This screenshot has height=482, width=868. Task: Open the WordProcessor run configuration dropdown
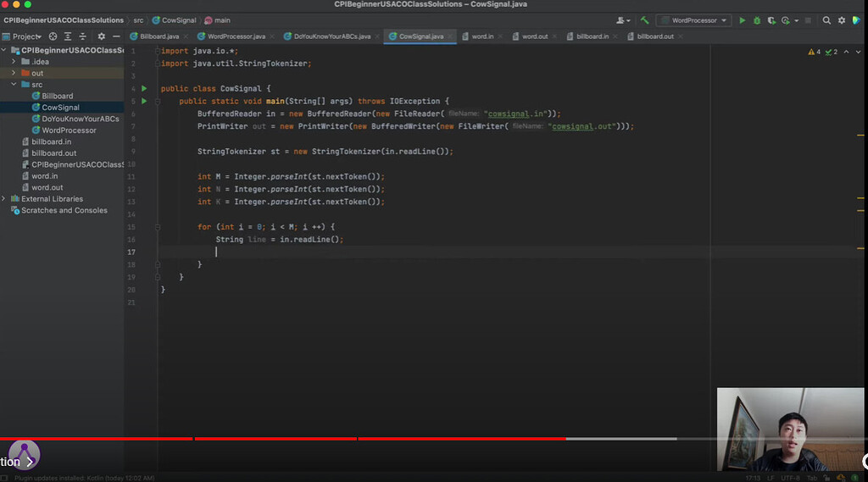694,20
